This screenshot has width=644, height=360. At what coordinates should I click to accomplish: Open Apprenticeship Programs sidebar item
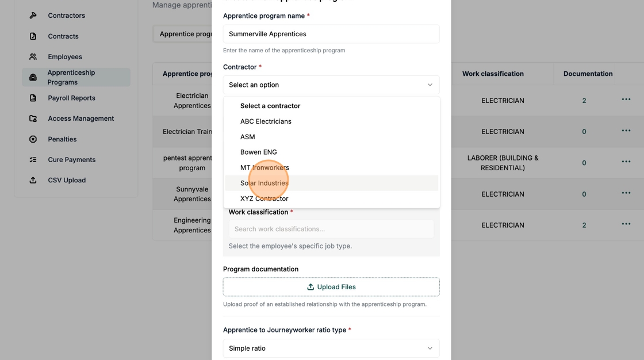[76, 77]
